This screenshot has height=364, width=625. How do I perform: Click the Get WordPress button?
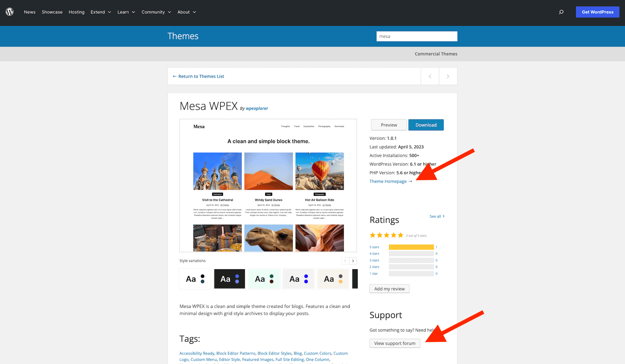[x=598, y=12]
